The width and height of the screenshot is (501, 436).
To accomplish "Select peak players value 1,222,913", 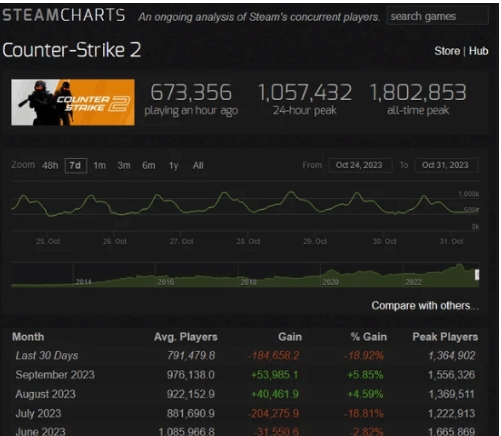I will 452,414.
